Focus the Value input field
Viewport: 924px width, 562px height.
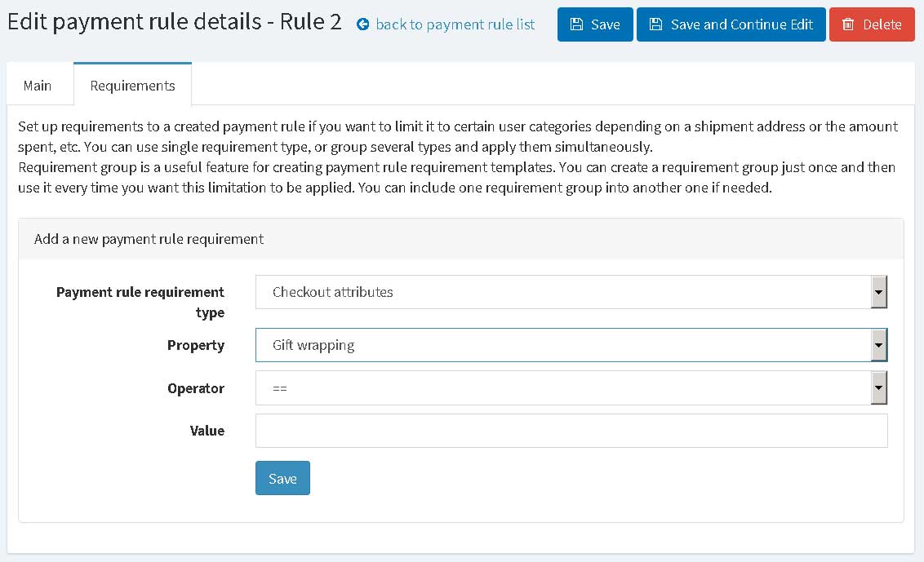(571, 431)
